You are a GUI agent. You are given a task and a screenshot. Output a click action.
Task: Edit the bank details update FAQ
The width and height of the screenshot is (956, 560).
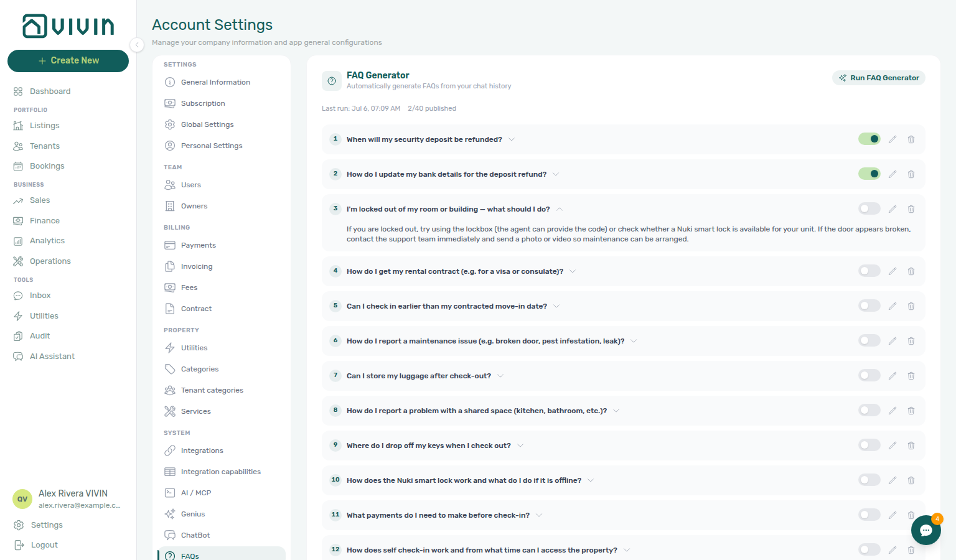click(893, 174)
